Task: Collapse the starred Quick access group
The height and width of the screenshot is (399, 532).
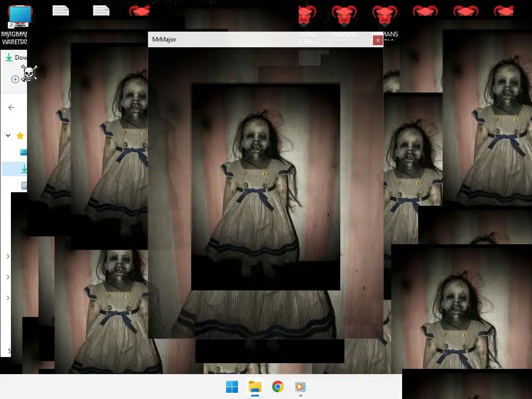Action: [8, 136]
